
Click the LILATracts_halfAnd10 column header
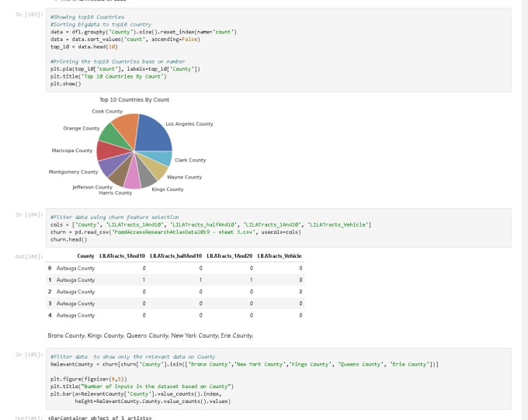[x=175, y=256]
